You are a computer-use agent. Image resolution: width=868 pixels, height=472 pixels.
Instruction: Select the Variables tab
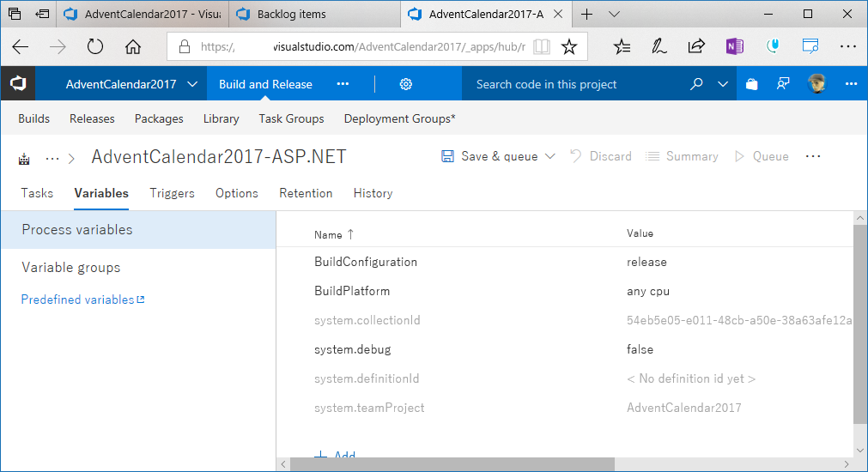[x=101, y=193]
